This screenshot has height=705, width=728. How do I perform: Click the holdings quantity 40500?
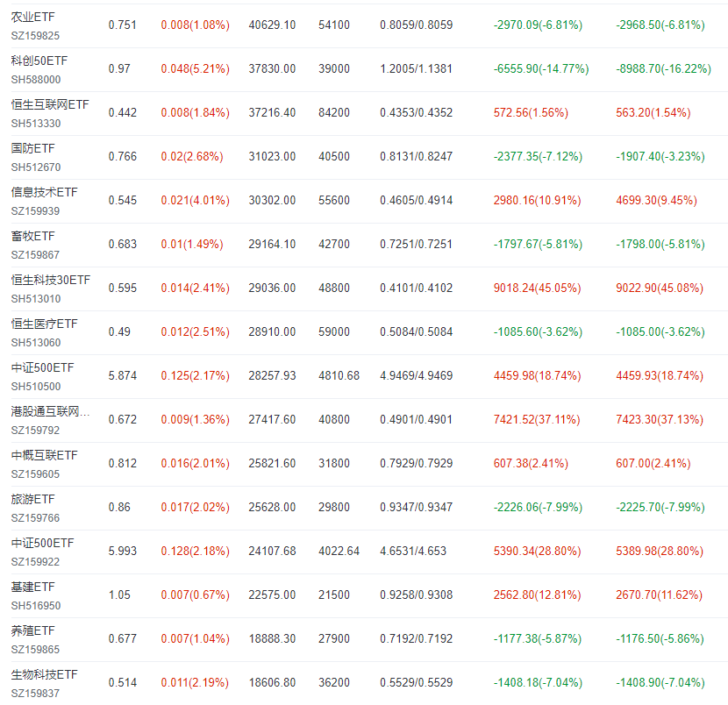(x=334, y=157)
